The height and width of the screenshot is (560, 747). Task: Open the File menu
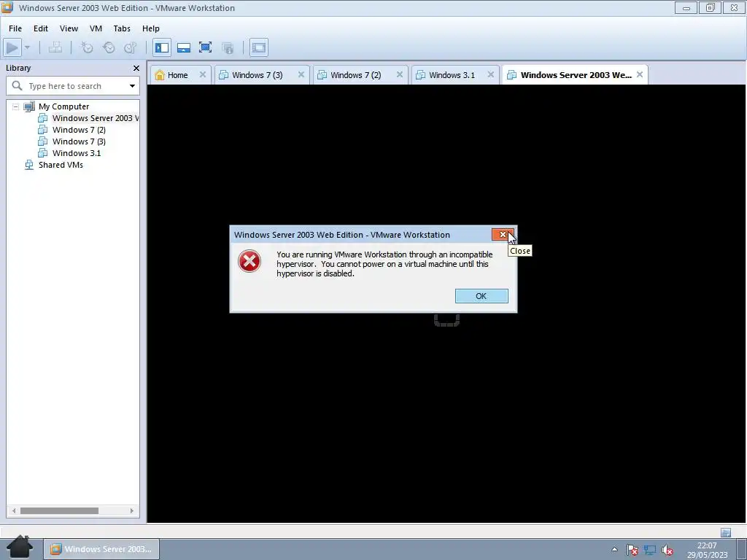click(15, 28)
